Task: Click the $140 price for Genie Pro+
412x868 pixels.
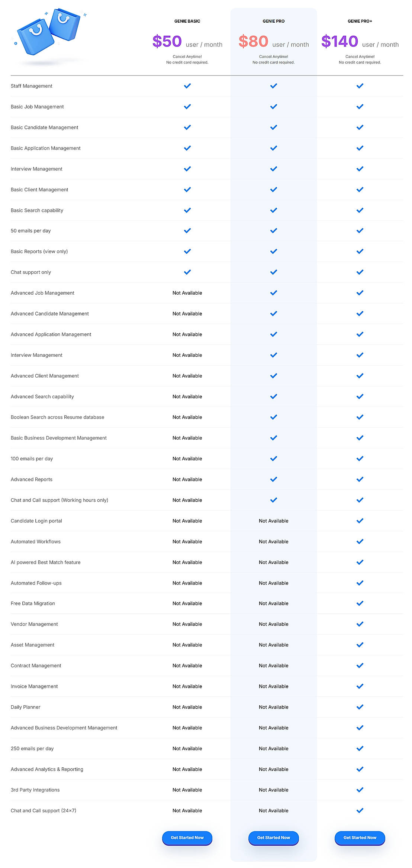Action: (339, 41)
